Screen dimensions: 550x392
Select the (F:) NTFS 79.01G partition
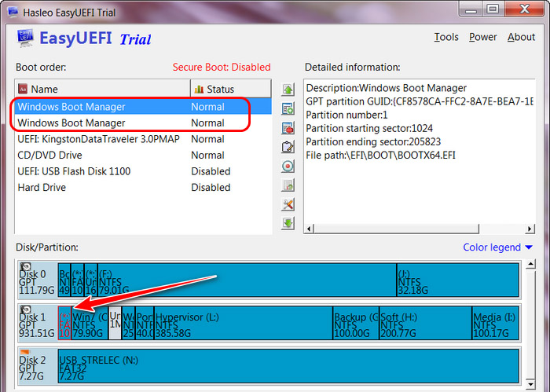(247, 280)
